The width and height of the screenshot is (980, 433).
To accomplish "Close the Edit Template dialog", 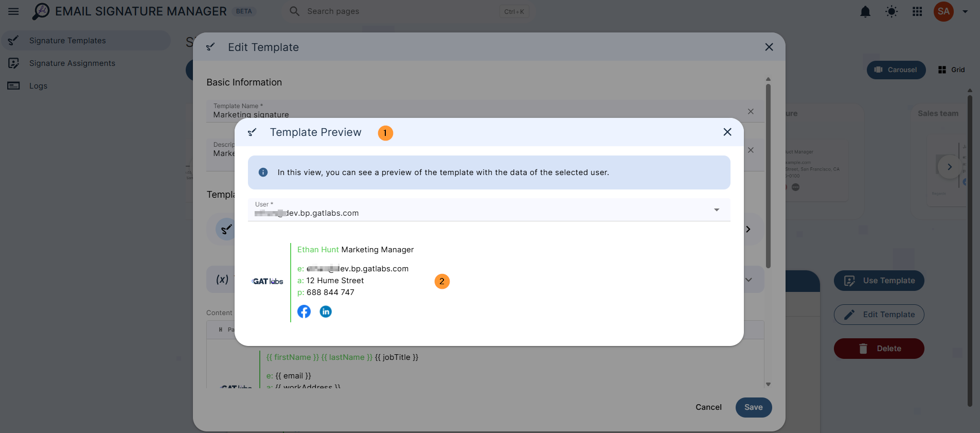I will point(769,47).
